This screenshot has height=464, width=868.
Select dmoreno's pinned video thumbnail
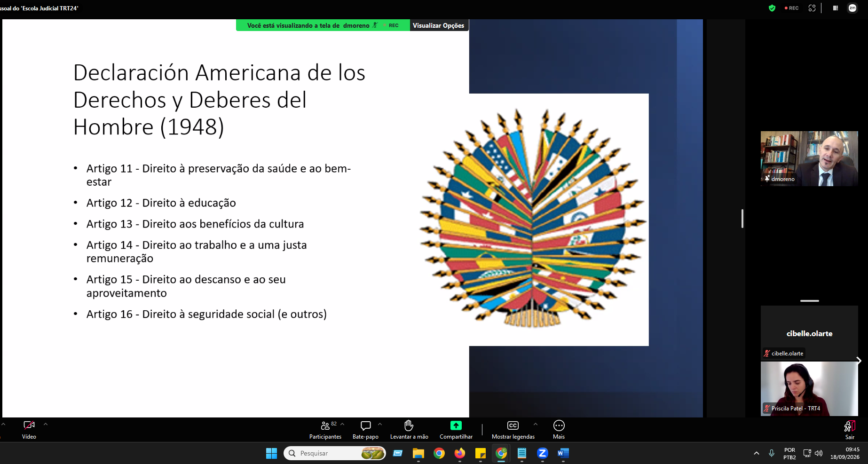[x=809, y=158]
